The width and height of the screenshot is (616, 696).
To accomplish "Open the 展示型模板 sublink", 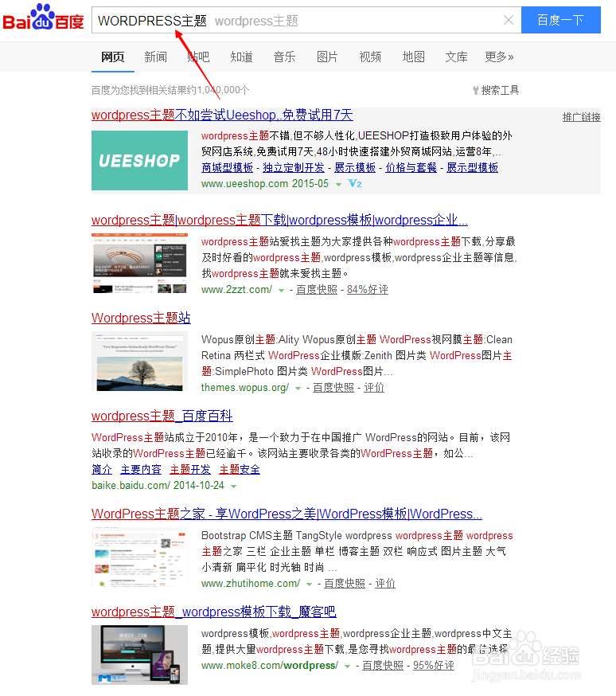I will 472,167.
